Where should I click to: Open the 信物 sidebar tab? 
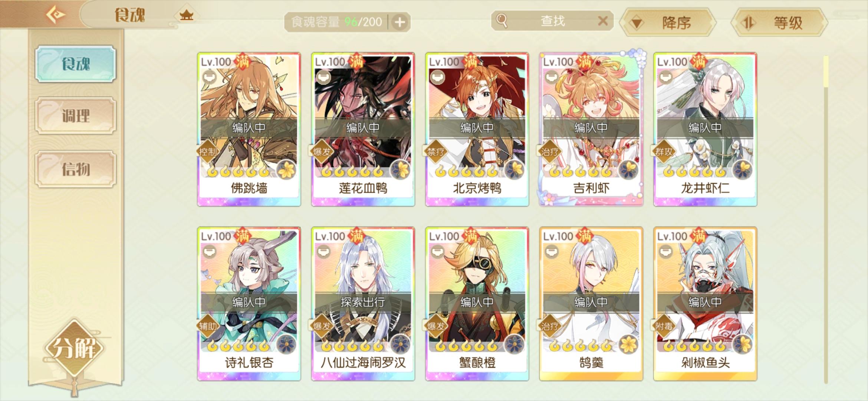pos(76,169)
